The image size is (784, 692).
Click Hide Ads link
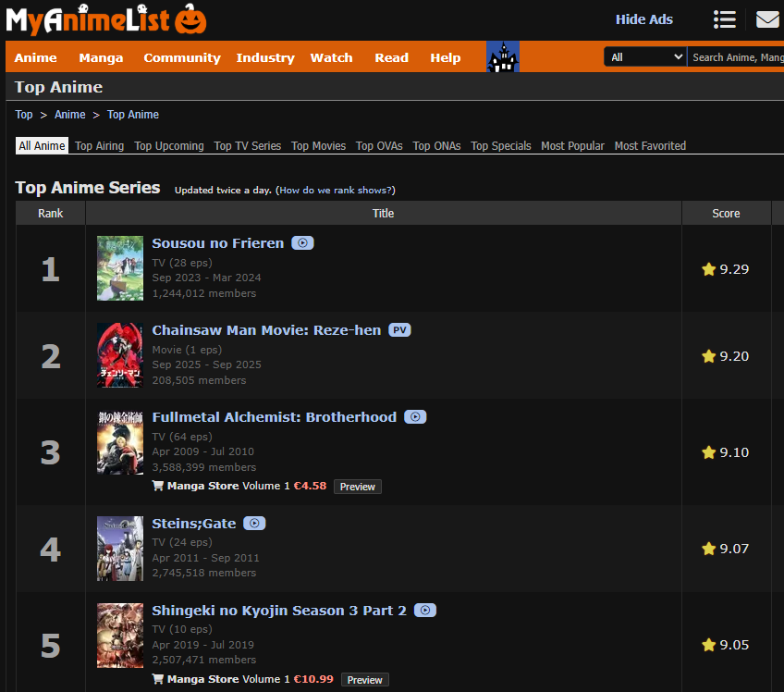pyautogui.click(x=644, y=19)
